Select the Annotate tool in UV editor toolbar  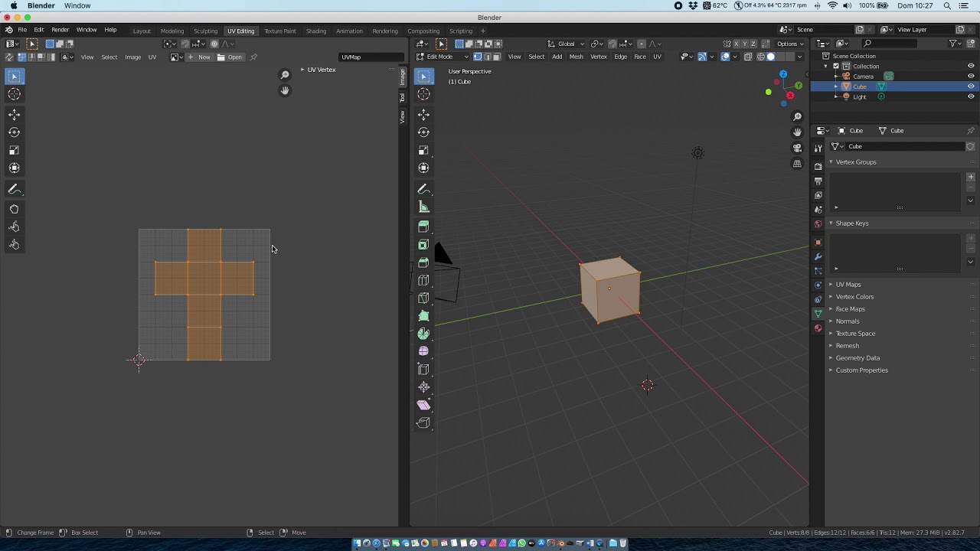tap(14, 189)
